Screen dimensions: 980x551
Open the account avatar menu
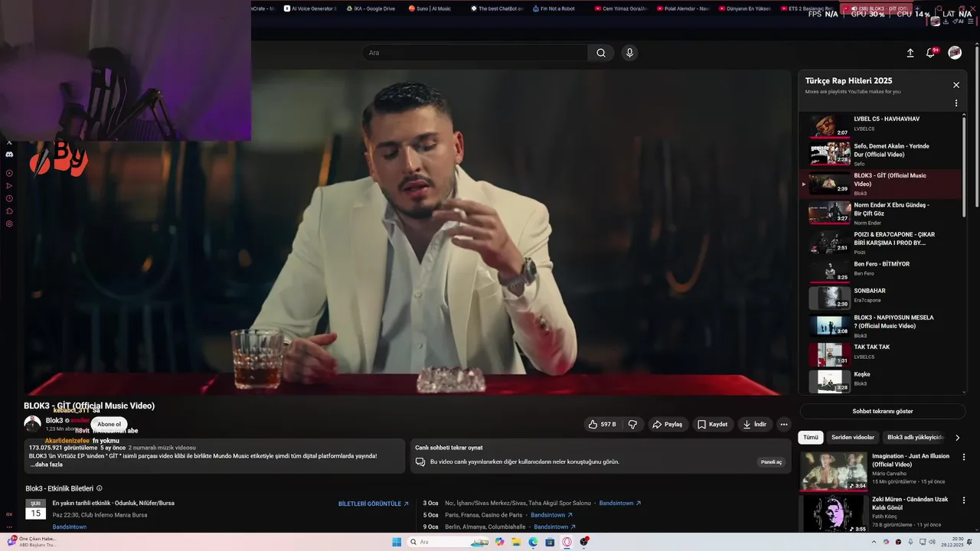pyautogui.click(x=955, y=53)
